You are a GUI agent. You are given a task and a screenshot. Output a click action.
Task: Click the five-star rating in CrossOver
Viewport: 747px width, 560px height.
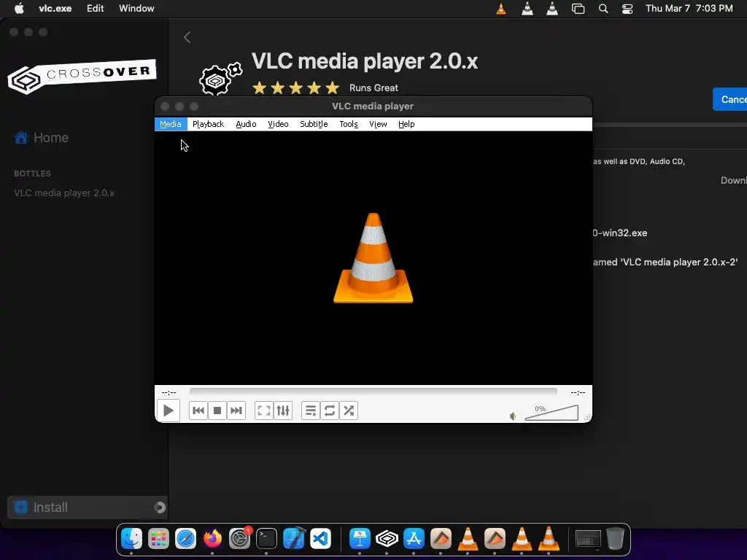point(296,87)
